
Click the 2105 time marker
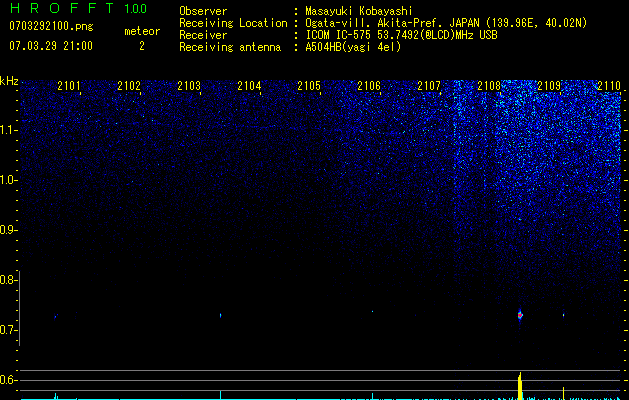click(x=309, y=85)
